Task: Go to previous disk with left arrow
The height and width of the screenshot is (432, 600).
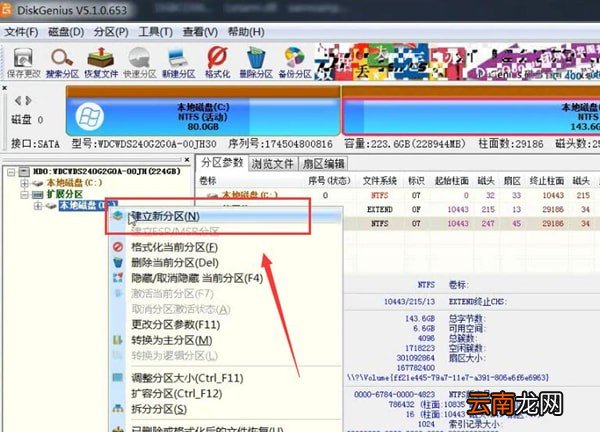Action: click(18, 101)
